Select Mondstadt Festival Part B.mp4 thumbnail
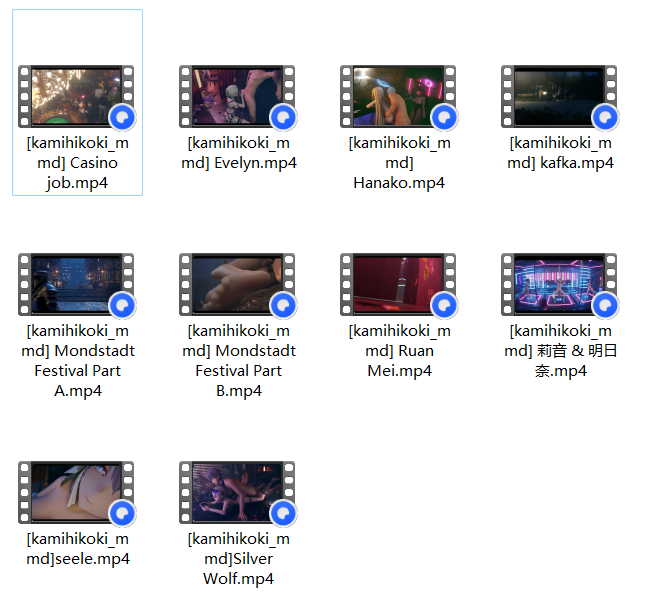 point(237,284)
